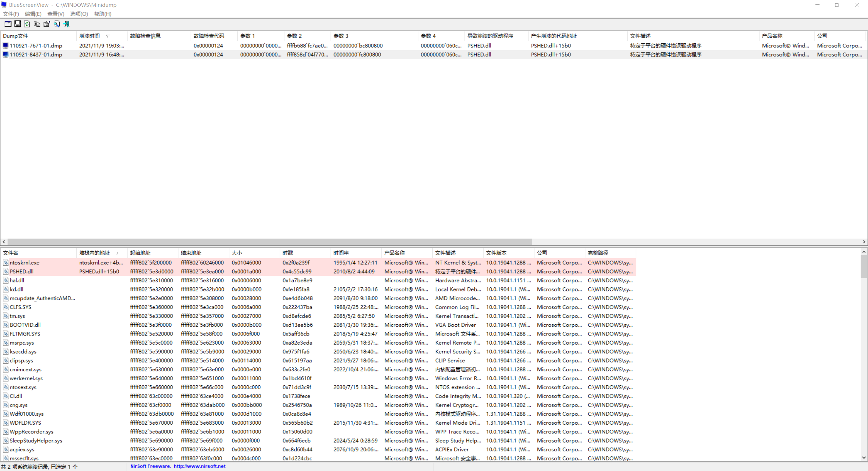The height and width of the screenshot is (471, 868).
Task: Click the msrpc.sys file icon
Action: (x=6, y=343)
